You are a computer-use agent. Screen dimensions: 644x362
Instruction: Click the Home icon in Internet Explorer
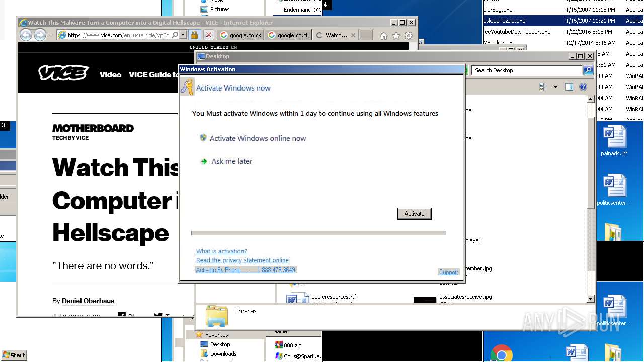[x=384, y=36]
